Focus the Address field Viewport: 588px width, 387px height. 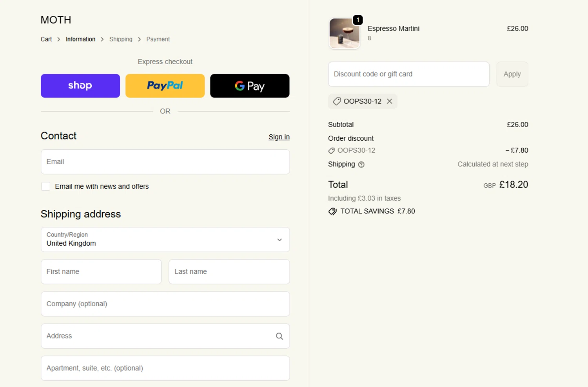click(x=165, y=336)
